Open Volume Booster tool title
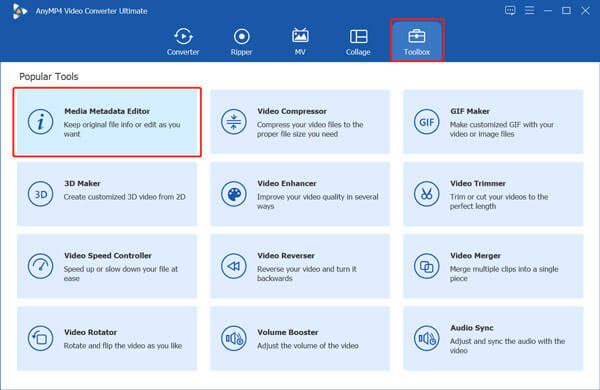600x390 pixels. point(287,332)
